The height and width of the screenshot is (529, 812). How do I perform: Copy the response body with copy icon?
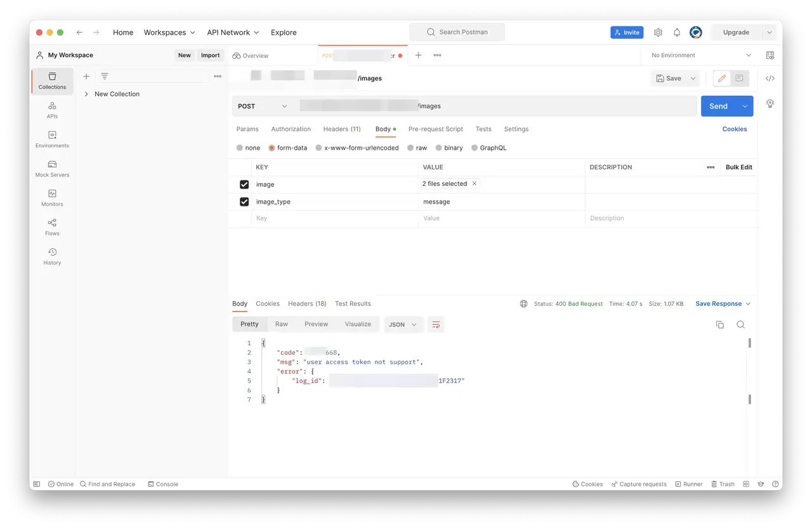tap(720, 324)
